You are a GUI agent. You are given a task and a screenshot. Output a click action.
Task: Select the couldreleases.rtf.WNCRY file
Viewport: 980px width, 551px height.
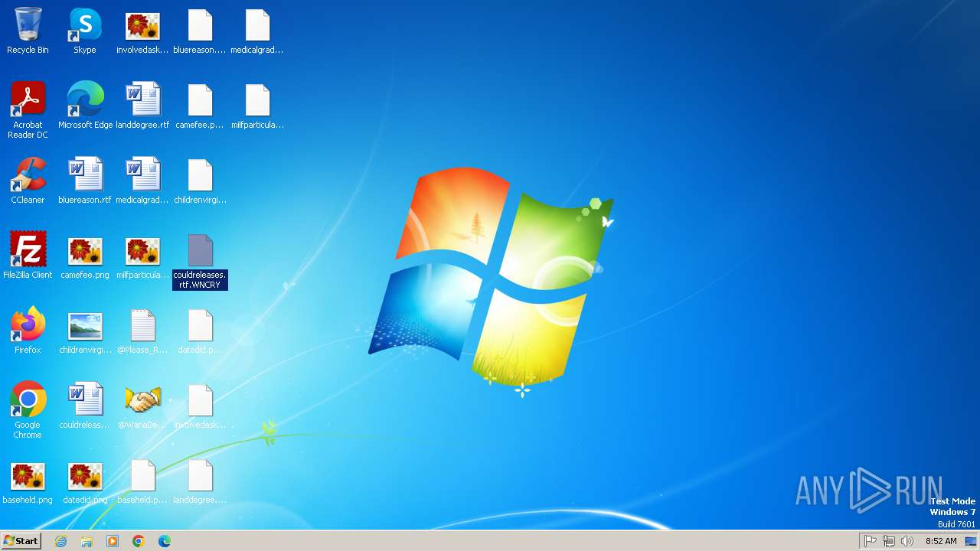(x=200, y=261)
